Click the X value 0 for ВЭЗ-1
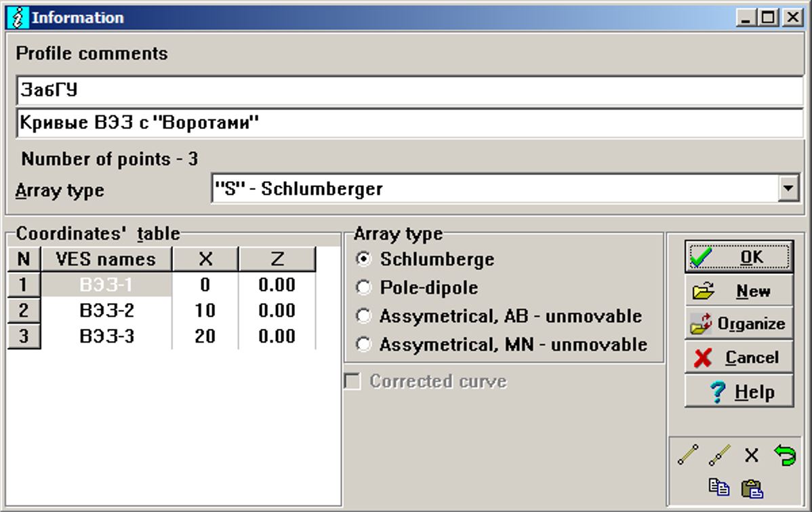This screenshot has height=512, width=812. (x=205, y=285)
